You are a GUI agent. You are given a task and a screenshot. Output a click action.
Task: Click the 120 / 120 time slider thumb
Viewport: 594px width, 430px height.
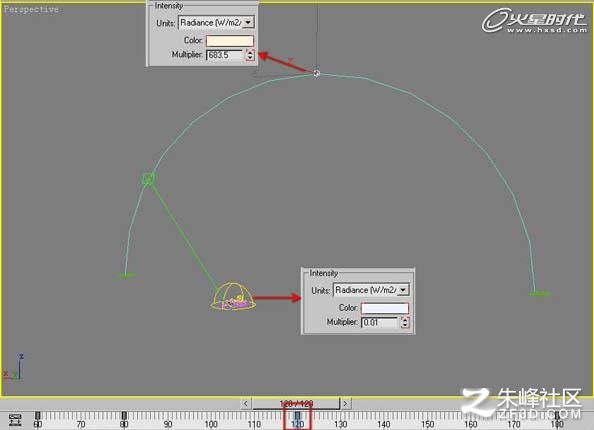click(x=296, y=403)
